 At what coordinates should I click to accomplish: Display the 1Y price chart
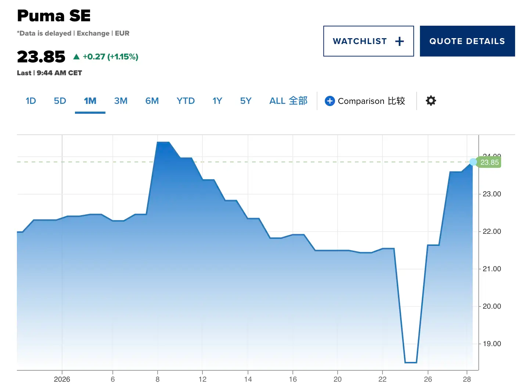coord(217,101)
